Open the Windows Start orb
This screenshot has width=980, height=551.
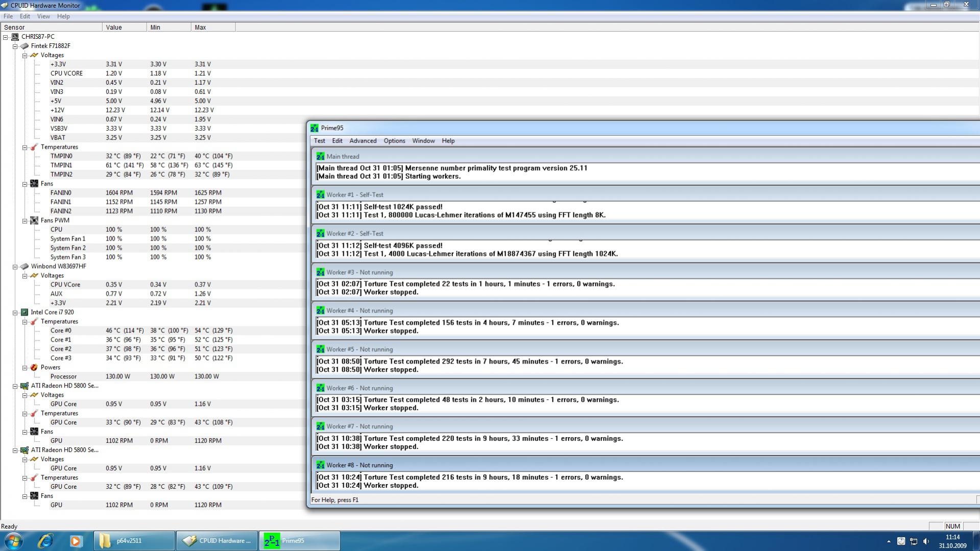14,541
